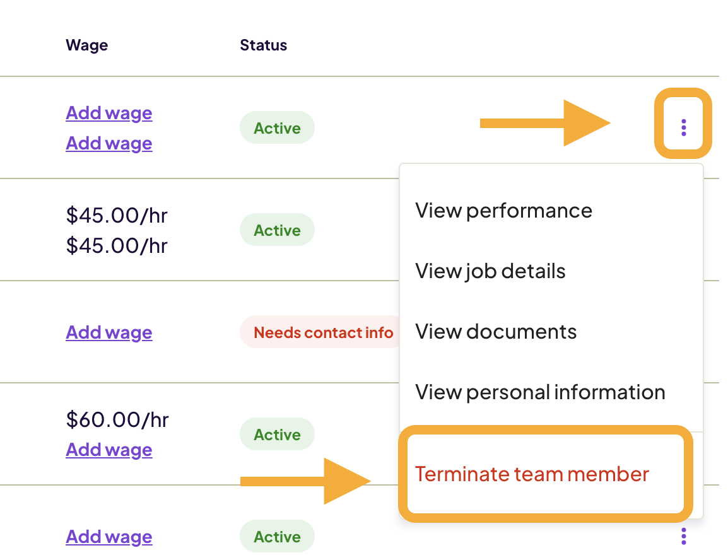Click Add wage on the bottom Active row
Viewport: 728px width, 560px height.
pyautogui.click(x=109, y=536)
